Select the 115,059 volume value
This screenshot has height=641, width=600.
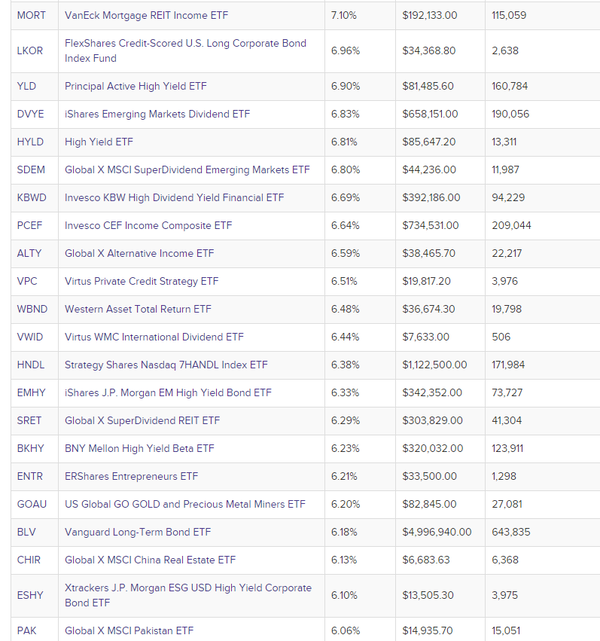click(x=509, y=16)
